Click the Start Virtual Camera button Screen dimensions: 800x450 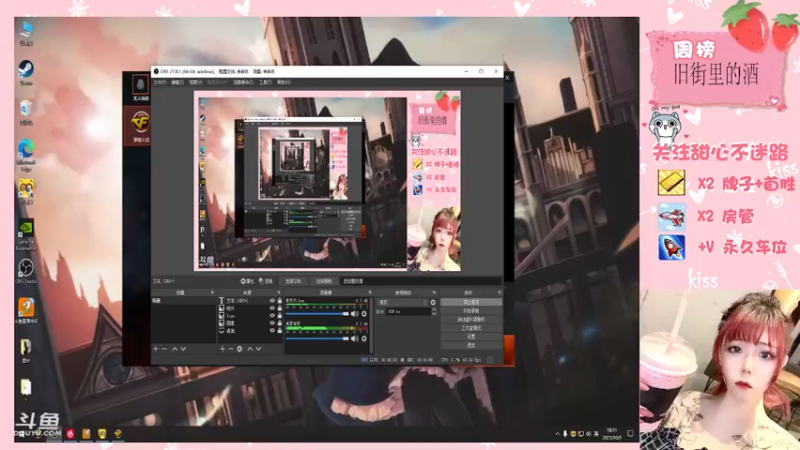[471, 319]
